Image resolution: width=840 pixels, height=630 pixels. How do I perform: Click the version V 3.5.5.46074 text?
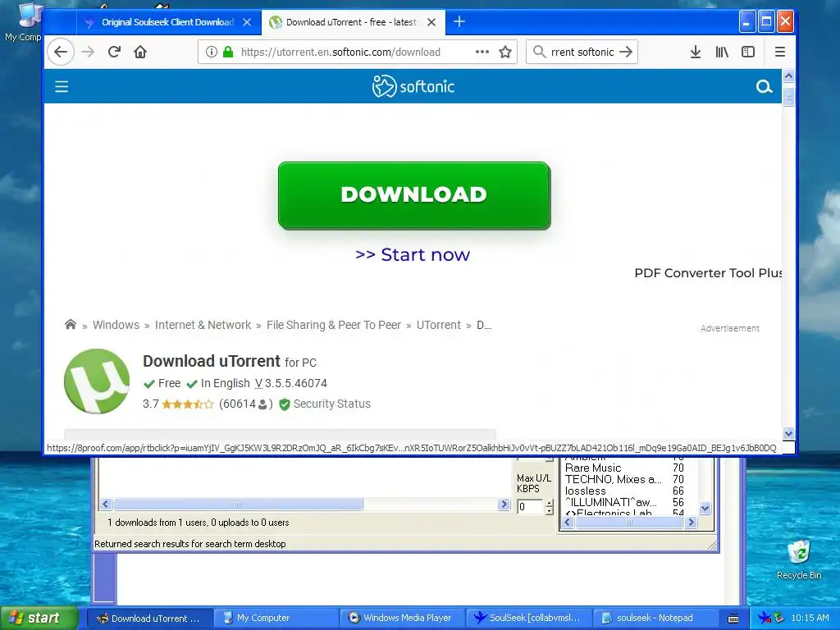[291, 384]
